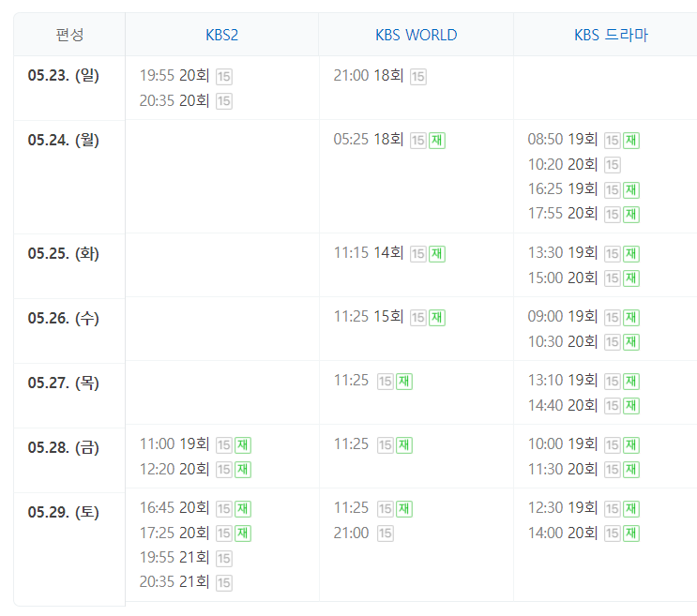
Task: Click the 15 rating badge beside 15:00 20회
Action: click(x=612, y=278)
